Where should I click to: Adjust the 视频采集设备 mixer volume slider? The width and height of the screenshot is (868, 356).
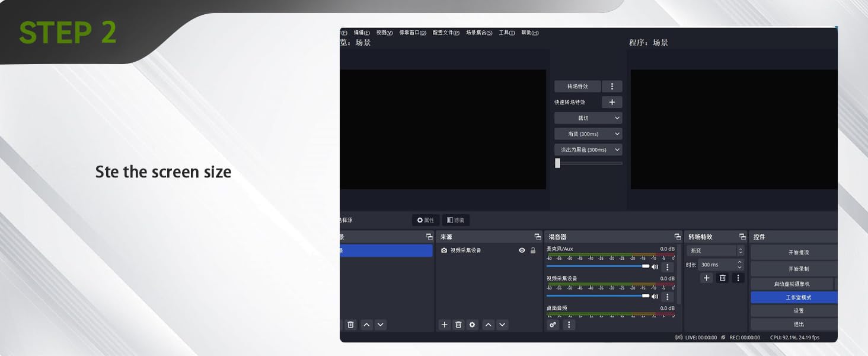tap(598, 295)
